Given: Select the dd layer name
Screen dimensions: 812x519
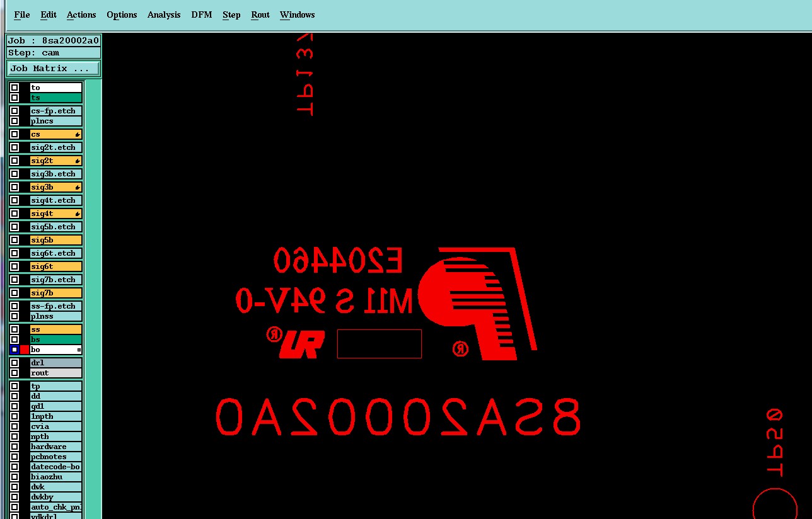Looking at the screenshot, I should click(x=56, y=396).
